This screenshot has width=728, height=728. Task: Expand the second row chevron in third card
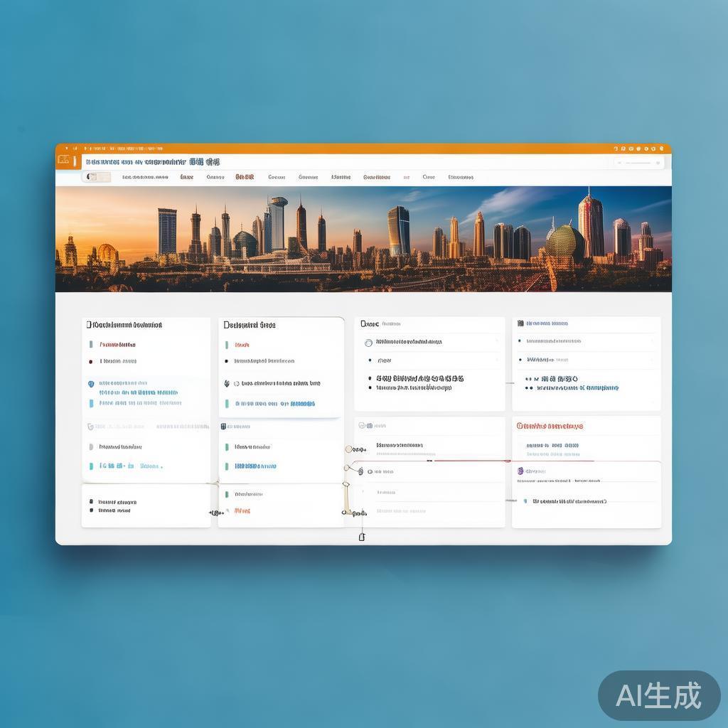[496, 360]
